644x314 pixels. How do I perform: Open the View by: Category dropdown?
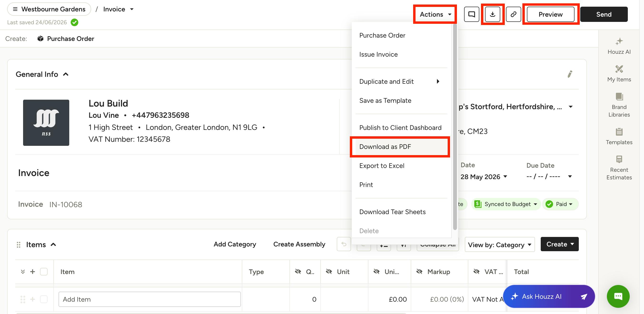pyautogui.click(x=500, y=244)
